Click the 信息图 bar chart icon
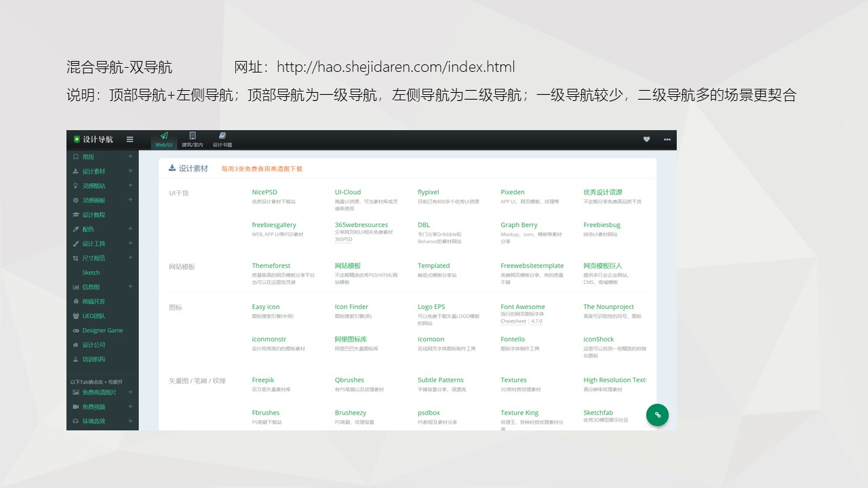 coord(76,287)
